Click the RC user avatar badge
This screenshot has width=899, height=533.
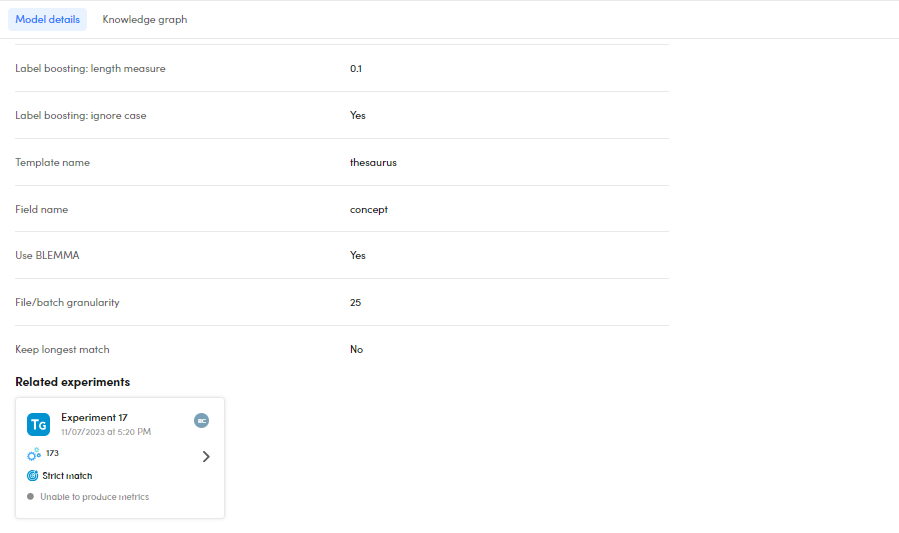coord(201,421)
